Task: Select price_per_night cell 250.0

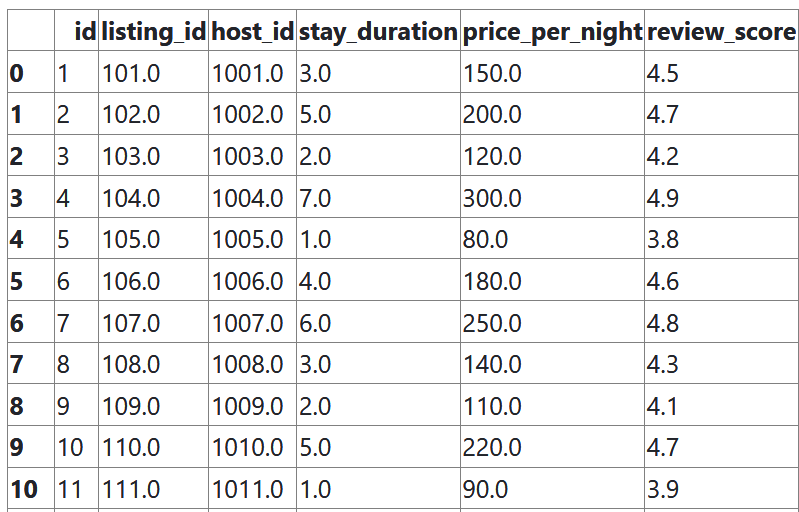Action: tap(492, 323)
